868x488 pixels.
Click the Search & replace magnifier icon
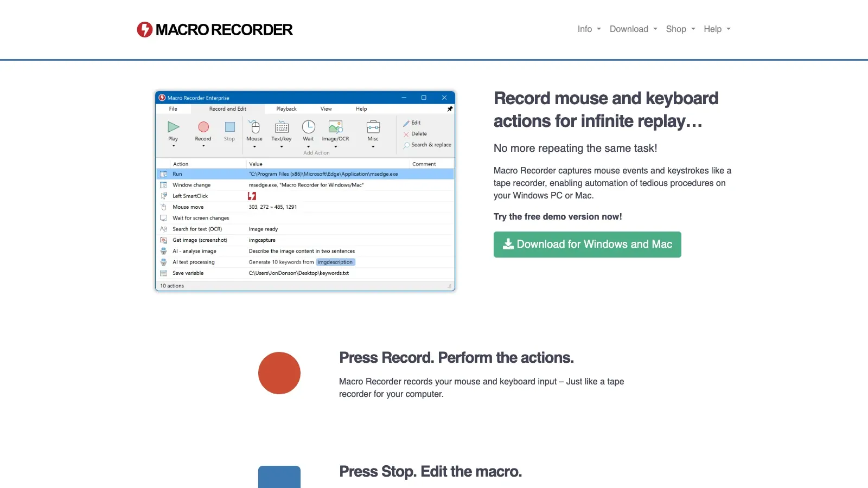[x=406, y=145]
